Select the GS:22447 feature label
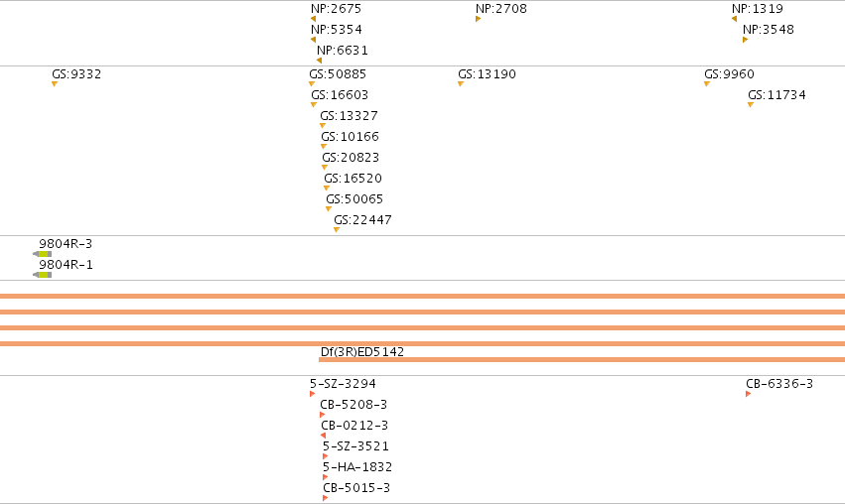This screenshot has height=504, width=845. 362,220
